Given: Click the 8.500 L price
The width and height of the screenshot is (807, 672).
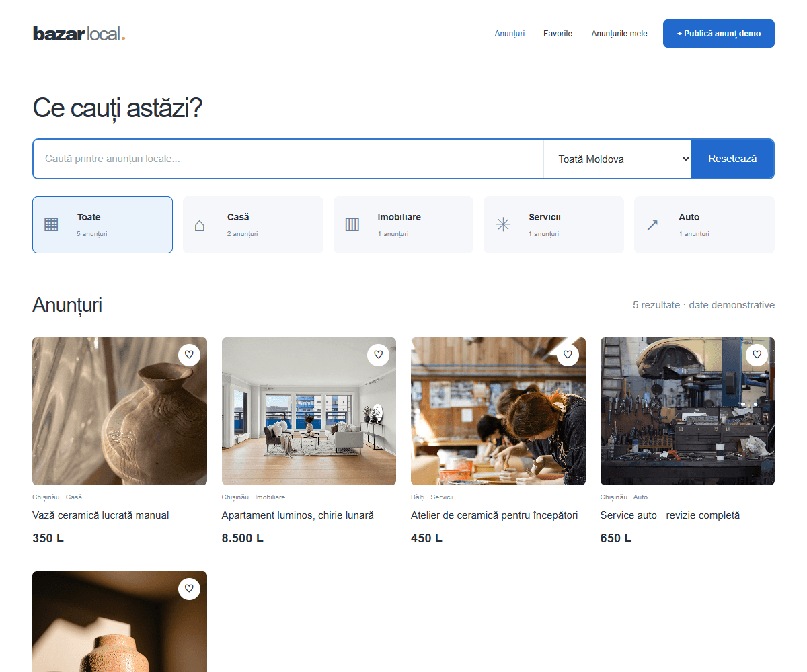Looking at the screenshot, I should [x=243, y=538].
